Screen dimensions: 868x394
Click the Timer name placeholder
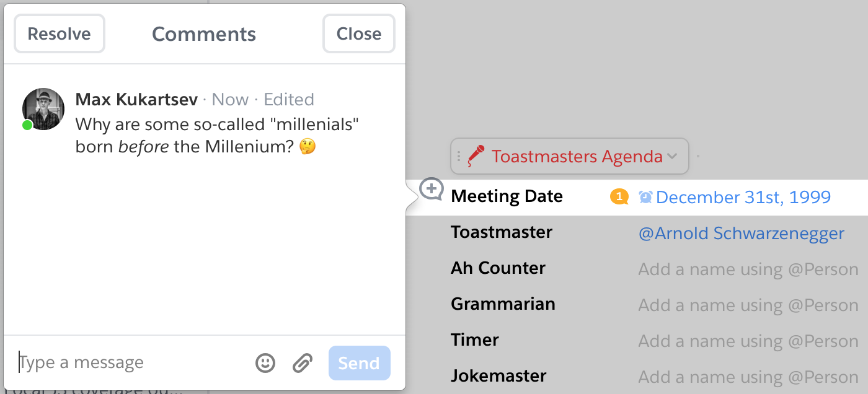pos(748,341)
